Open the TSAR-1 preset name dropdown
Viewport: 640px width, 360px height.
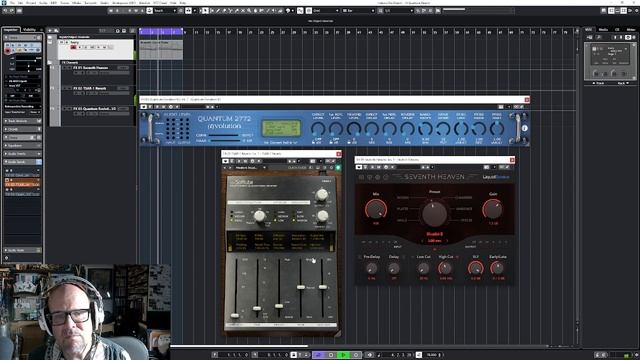tap(251, 167)
